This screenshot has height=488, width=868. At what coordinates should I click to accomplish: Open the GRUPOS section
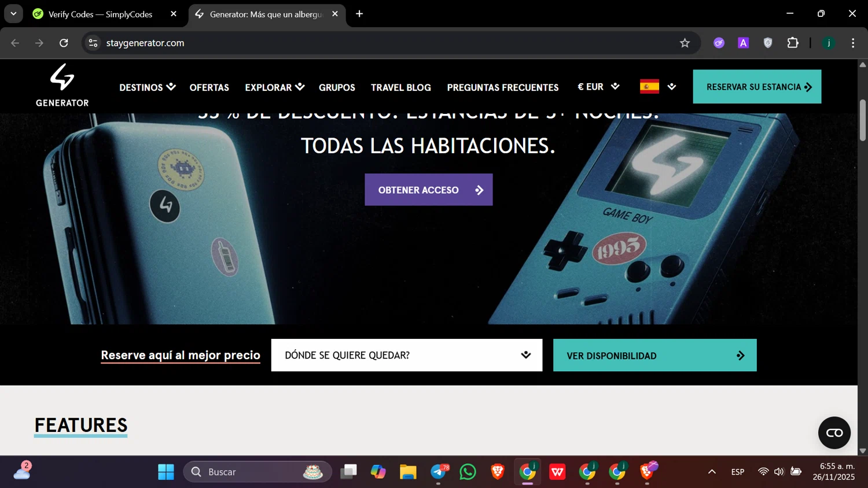pyautogui.click(x=337, y=87)
